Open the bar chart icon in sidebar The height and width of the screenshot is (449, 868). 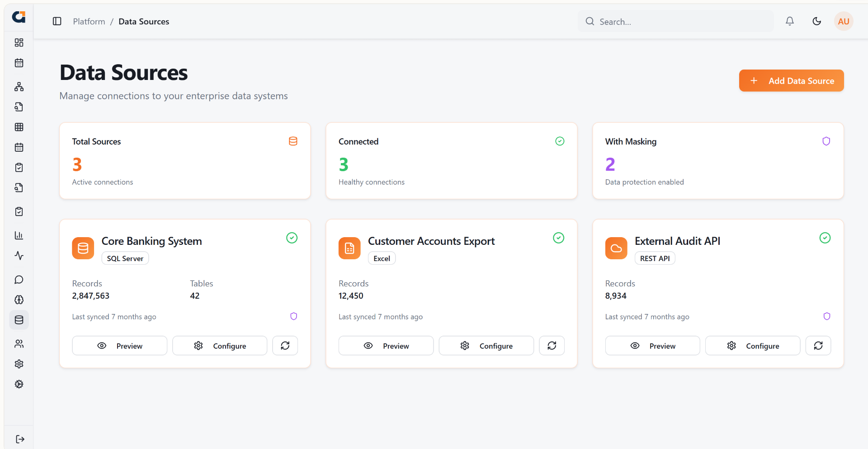[19, 235]
